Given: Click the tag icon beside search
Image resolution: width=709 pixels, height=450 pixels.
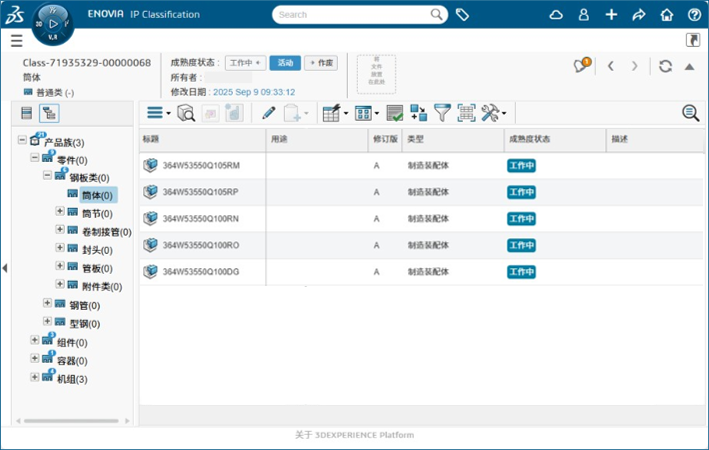Looking at the screenshot, I should click(462, 15).
